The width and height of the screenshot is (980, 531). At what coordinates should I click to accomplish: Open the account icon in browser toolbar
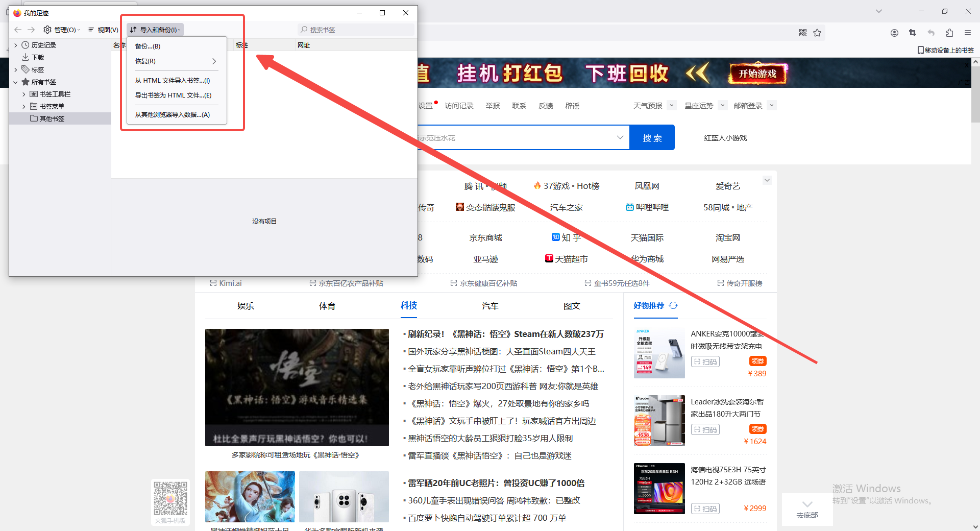pos(894,33)
